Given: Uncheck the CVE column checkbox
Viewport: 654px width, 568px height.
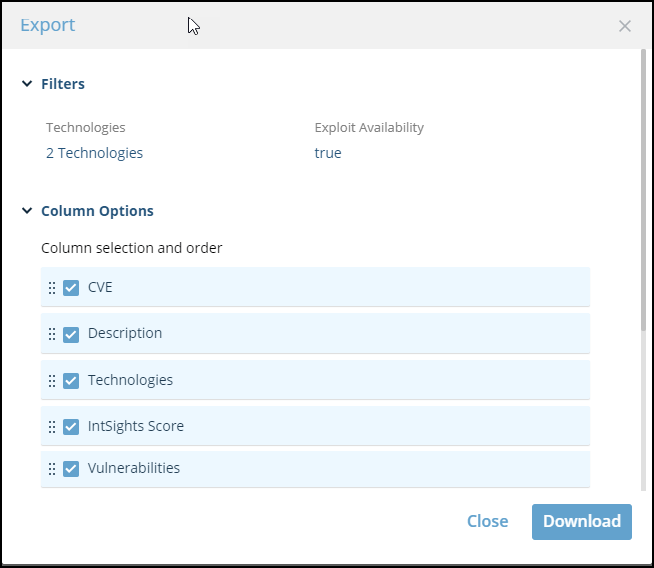Looking at the screenshot, I should [x=71, y=288].
